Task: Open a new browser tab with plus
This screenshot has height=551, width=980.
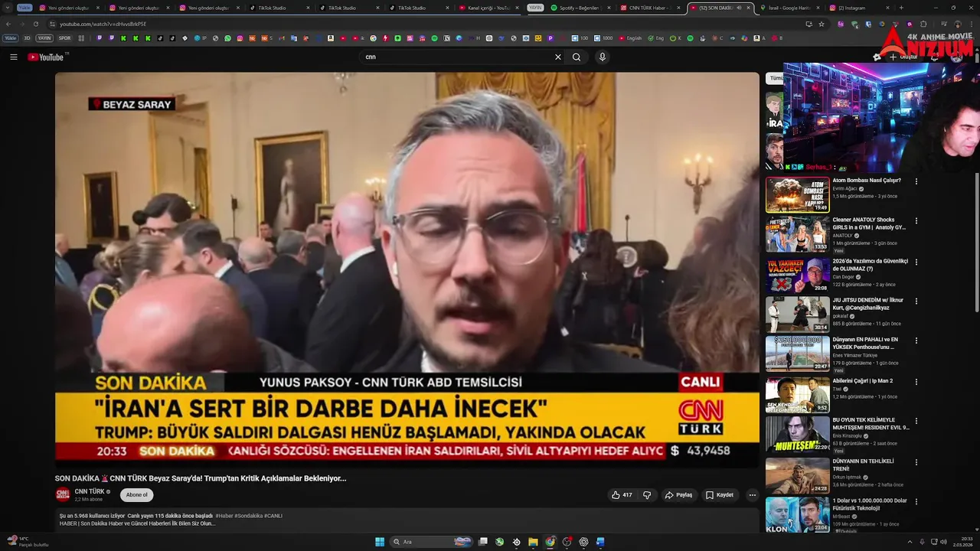Action: [901, 8]
